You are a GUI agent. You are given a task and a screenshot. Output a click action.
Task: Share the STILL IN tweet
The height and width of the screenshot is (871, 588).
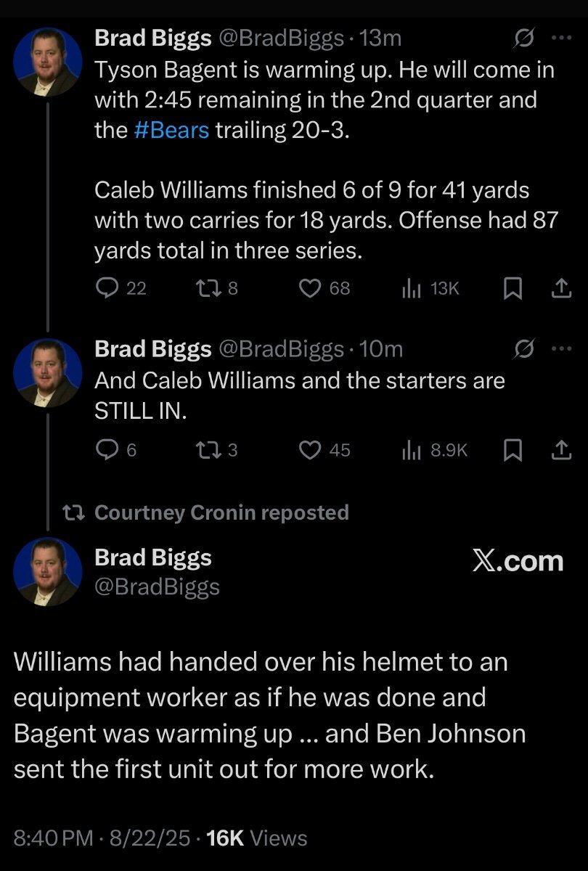[560, 451]
